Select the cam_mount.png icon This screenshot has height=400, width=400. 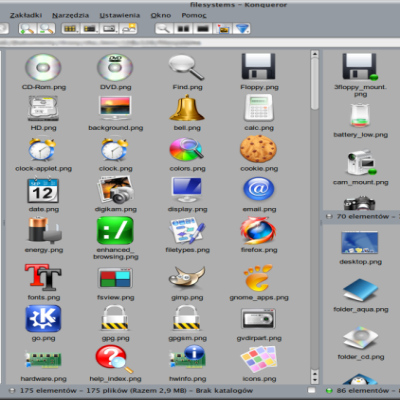coord(361,163)
